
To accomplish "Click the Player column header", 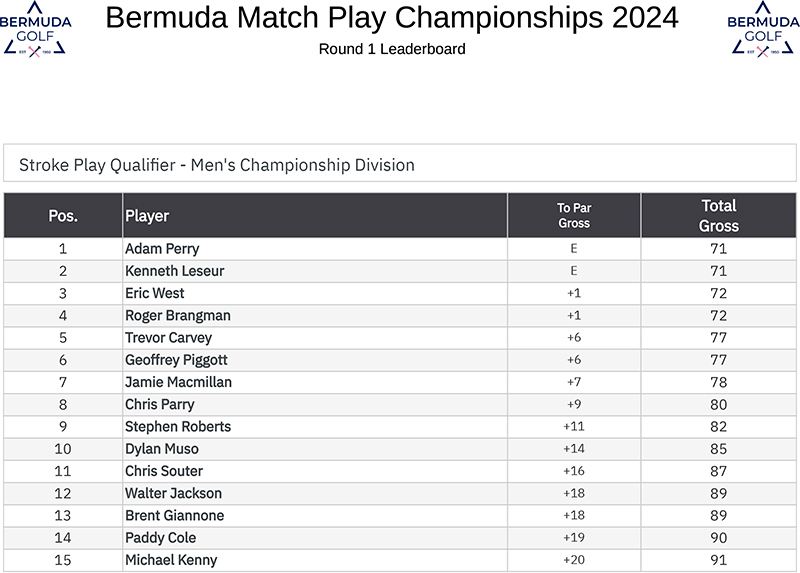I will pyautogui.click(x=147, y=215).
